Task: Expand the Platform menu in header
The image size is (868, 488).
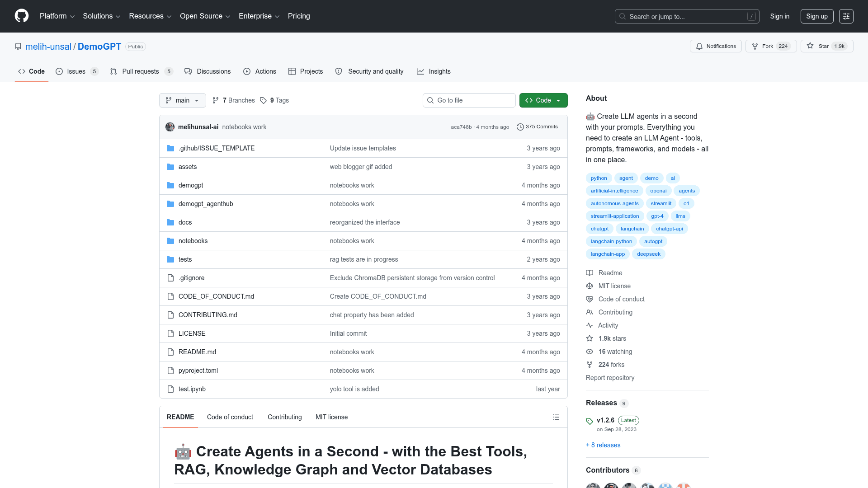Action: [57, 16]
